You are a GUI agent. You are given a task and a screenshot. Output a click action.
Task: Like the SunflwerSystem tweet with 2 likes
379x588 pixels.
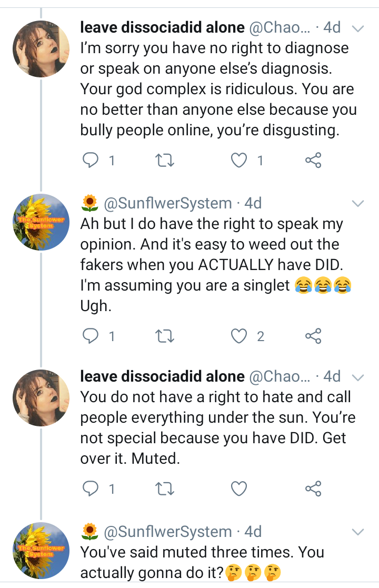pyautogui.click(x=239, y=335)
